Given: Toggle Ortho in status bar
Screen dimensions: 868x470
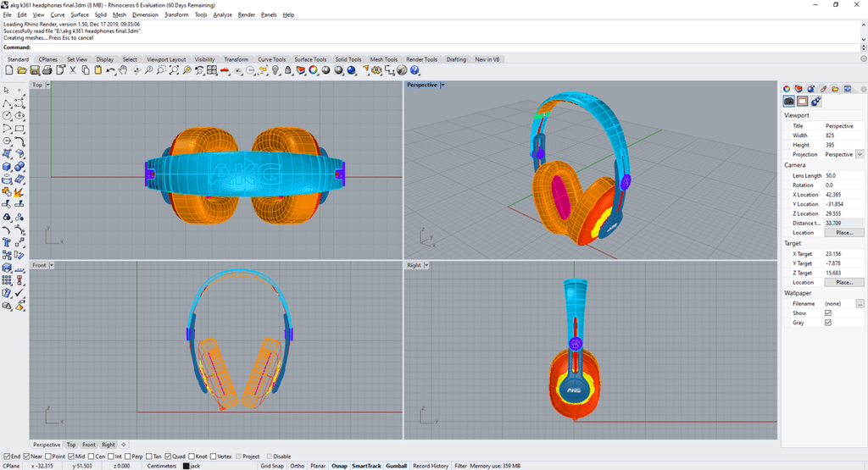Looking at the screenshot, I should 298,466.
